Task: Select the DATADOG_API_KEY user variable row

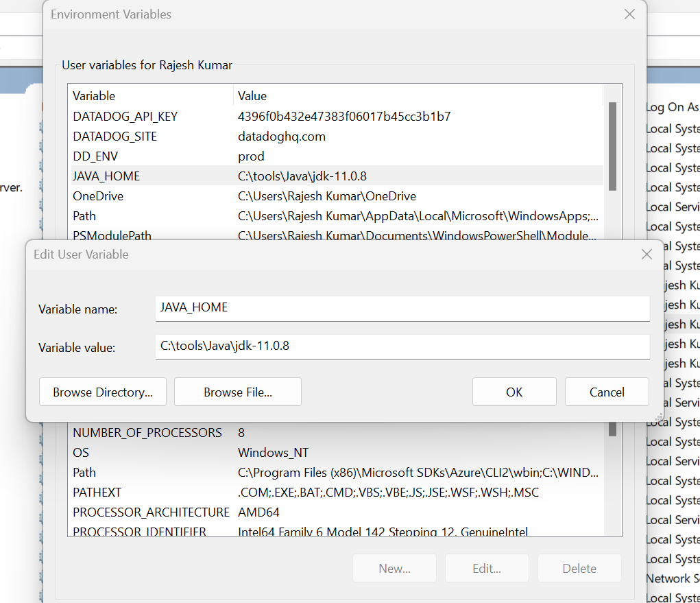Action: tap(125, 117)
